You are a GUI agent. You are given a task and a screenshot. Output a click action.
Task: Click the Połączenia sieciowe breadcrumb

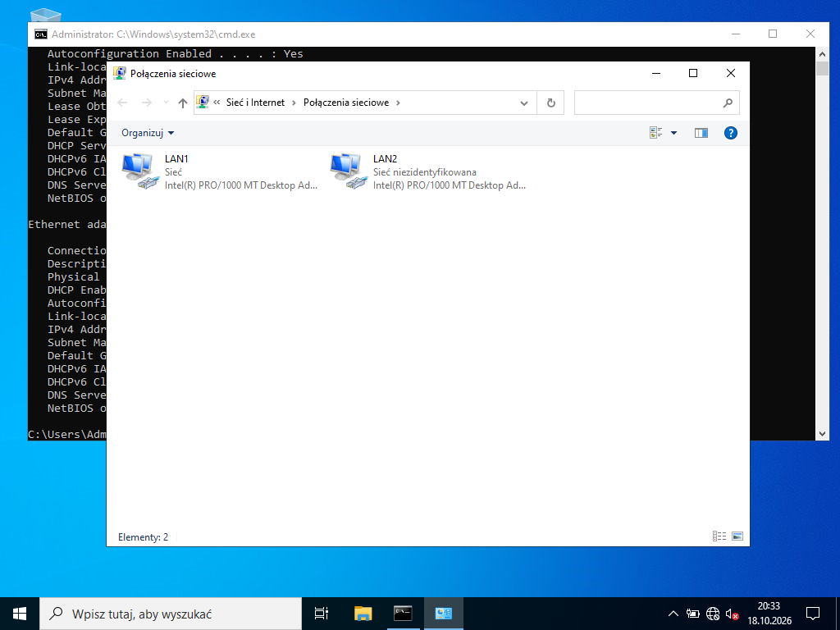[x=346, y=103]
